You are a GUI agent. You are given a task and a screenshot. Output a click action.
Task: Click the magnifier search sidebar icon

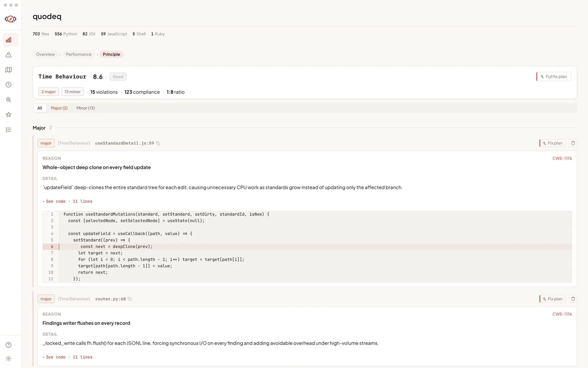[9, 100]
